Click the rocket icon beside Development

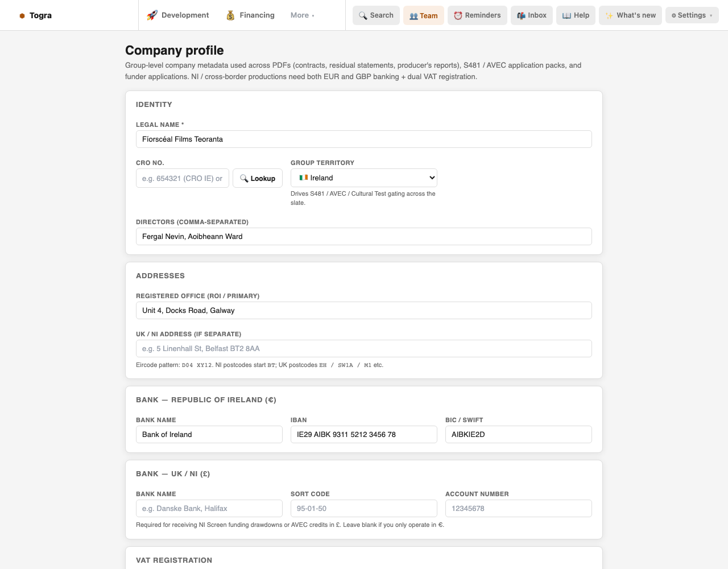(x=152, y=15)
